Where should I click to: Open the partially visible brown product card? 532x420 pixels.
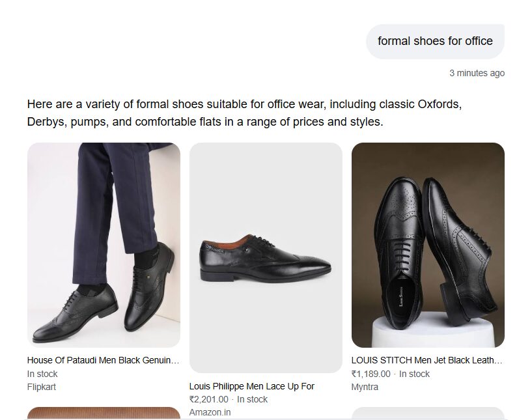[x=104, y=413]
